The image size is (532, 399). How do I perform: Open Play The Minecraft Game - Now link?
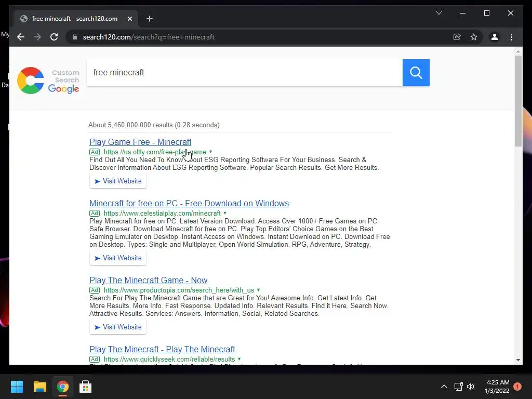coord(148,280)
